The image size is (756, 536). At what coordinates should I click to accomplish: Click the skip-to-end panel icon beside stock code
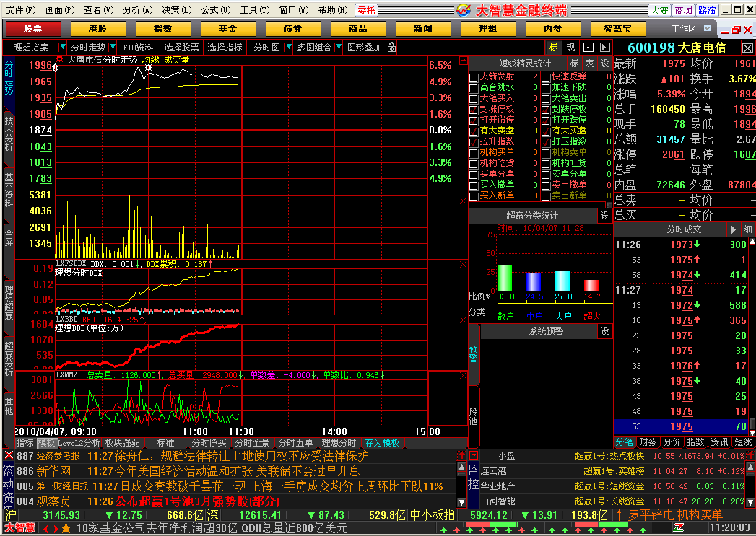[x=604, y=47]
